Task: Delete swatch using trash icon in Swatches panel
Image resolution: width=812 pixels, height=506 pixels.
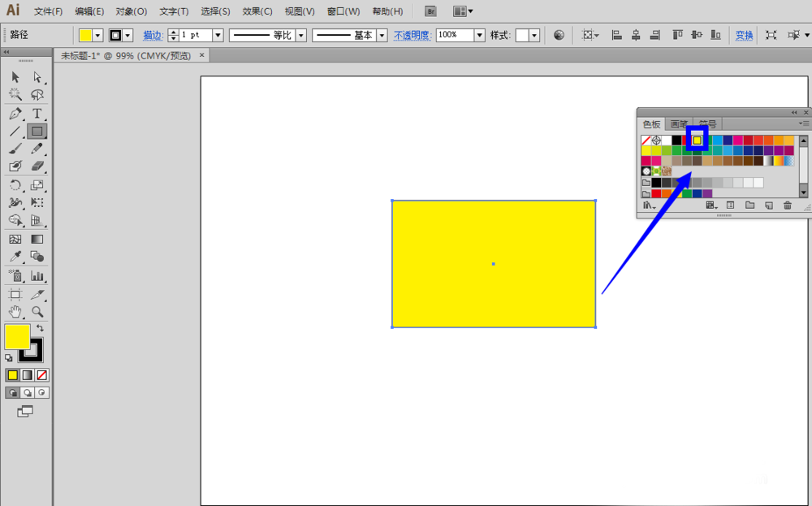Action: click(788, 205)
